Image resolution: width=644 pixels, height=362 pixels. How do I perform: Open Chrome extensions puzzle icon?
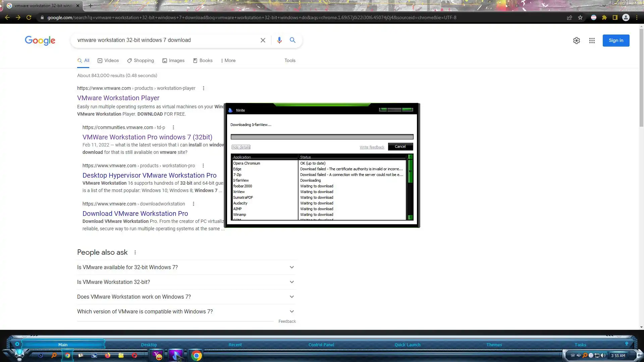[604, 17]
